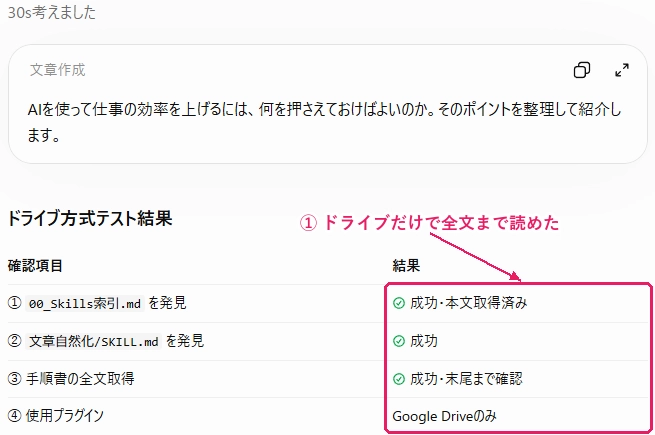The width and height of the screenshot is (655, 435).
Task: Click the pink arrow head near results box
Action: pos(515,276)
